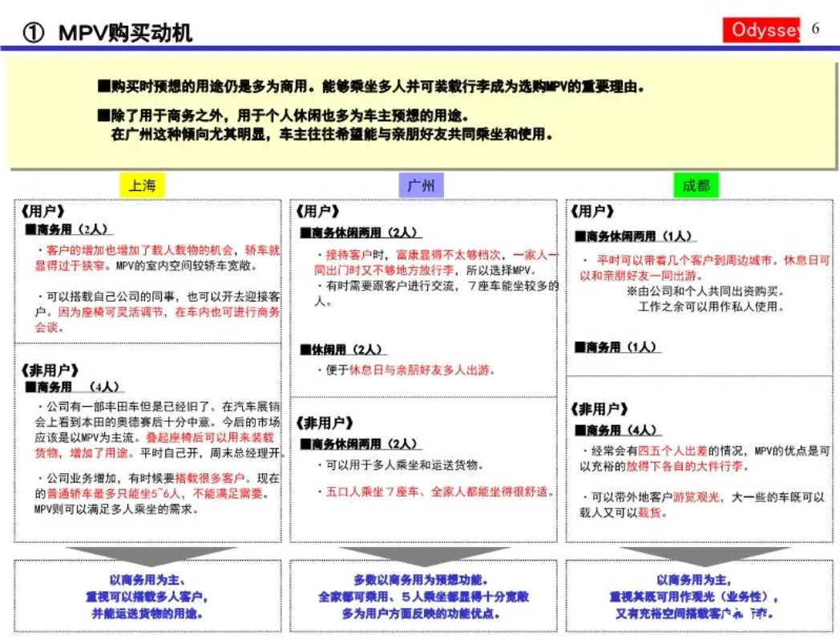Click the slide title "MPV购买动机"
This screenshot has height=640, width=840.
[125, 33]
